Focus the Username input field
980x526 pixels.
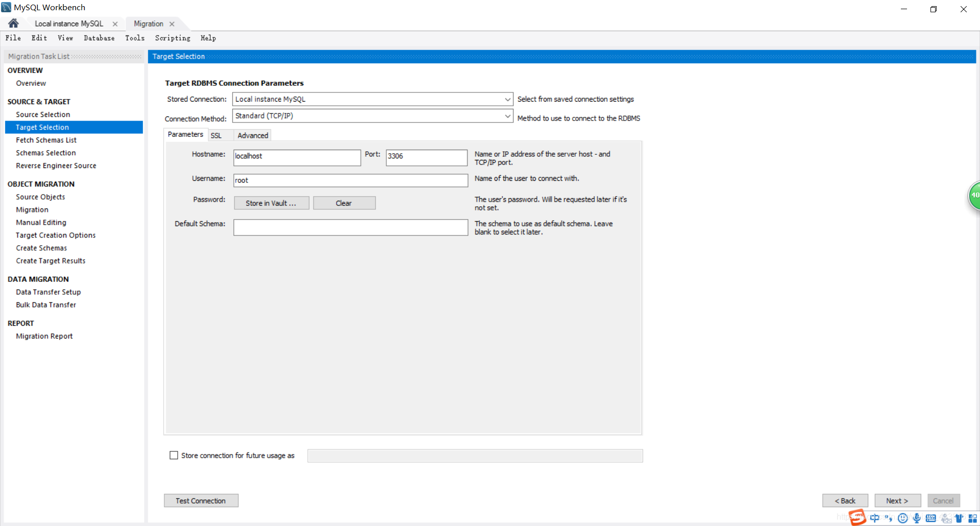click(351, 180)
